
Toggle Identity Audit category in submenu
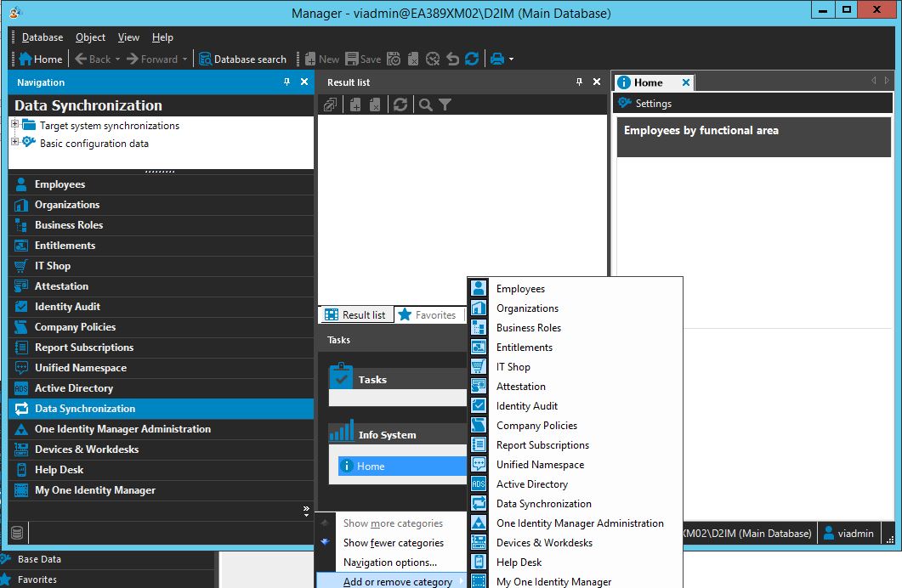(576, 406)
